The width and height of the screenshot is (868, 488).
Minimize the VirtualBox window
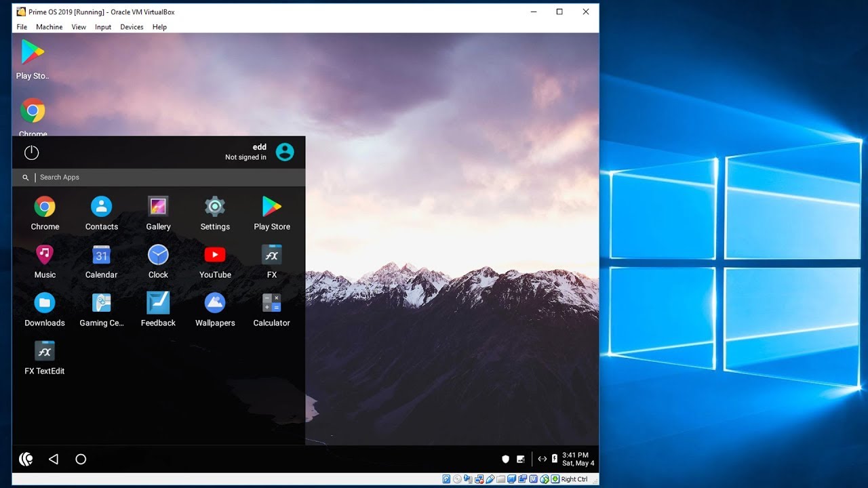click(533, 12)
